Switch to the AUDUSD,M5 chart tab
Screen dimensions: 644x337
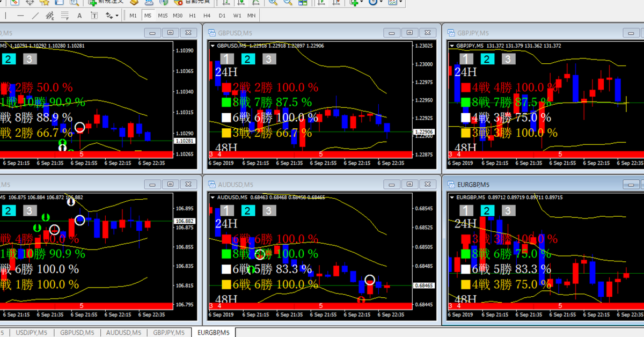coord(123,333)
